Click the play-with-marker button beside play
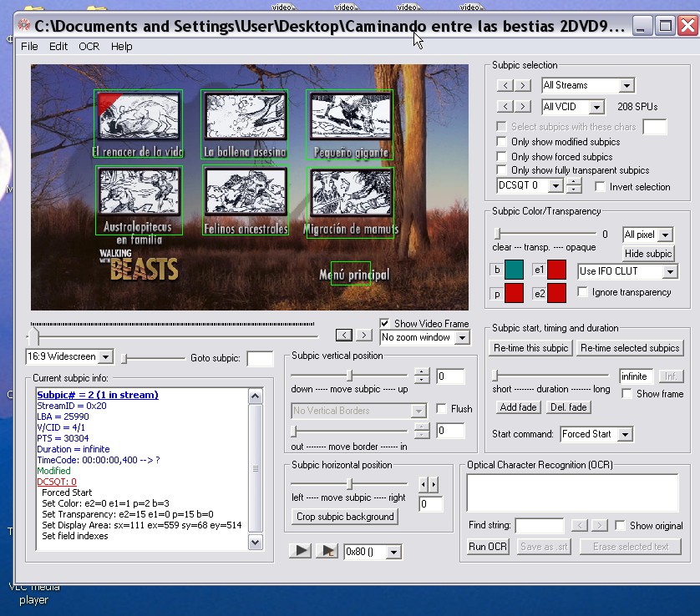 [x=327, y=551]
